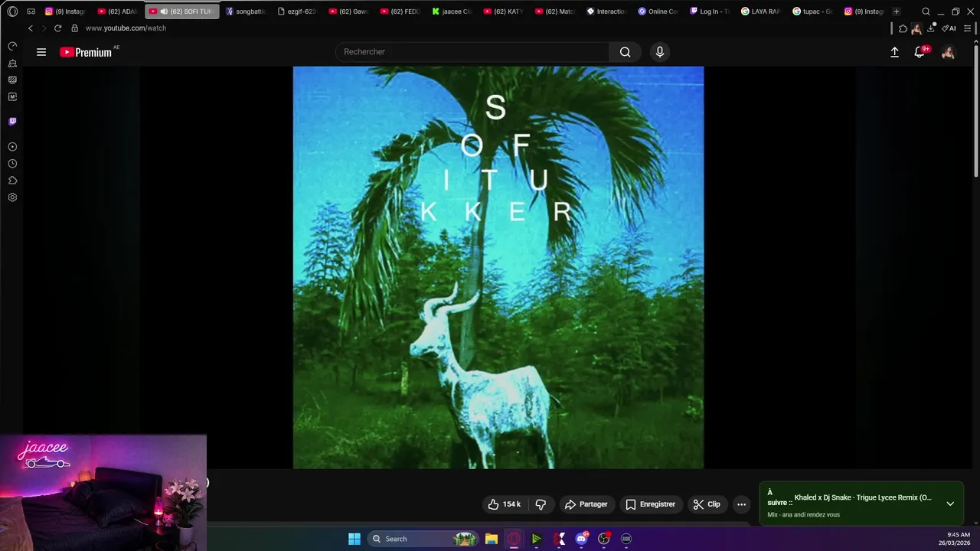The height and width of the screenshot is (551, 980).
Task: Expand the À suivre up-next chevron
Action: point(950,504)
